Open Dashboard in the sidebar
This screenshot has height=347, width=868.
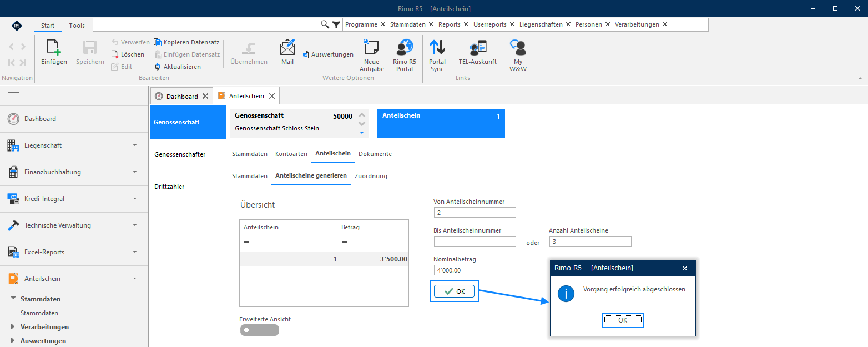[74, 119]
